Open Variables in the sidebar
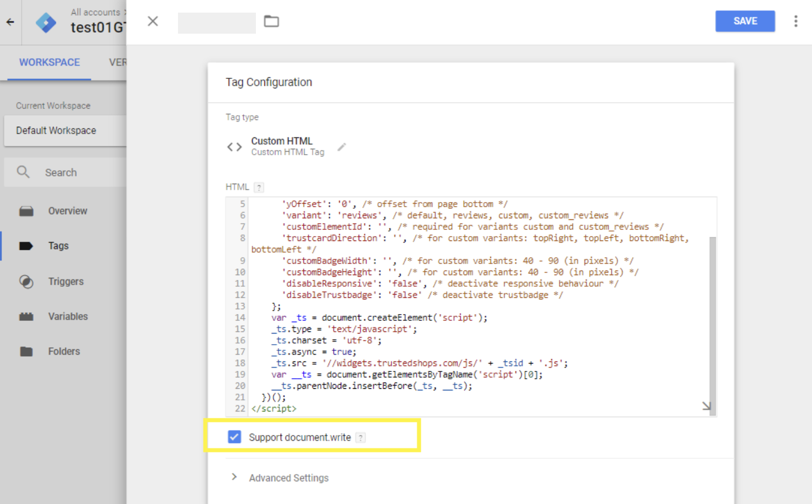The height and width of the screenshot is (504, 812). [x=68, y=316]
